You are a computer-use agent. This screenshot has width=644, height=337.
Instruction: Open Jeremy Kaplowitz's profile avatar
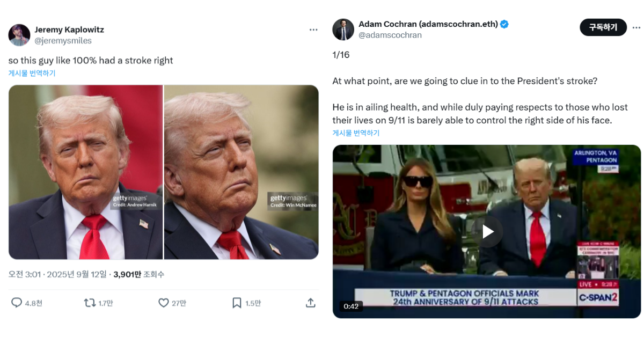coord(19,35)
